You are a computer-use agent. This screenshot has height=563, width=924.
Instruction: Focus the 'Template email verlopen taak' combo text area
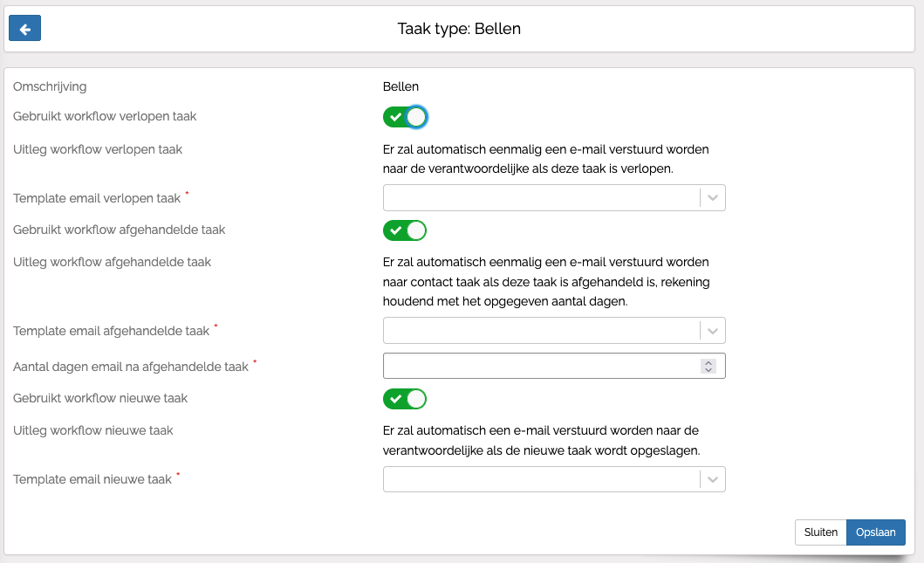point(541,198)
